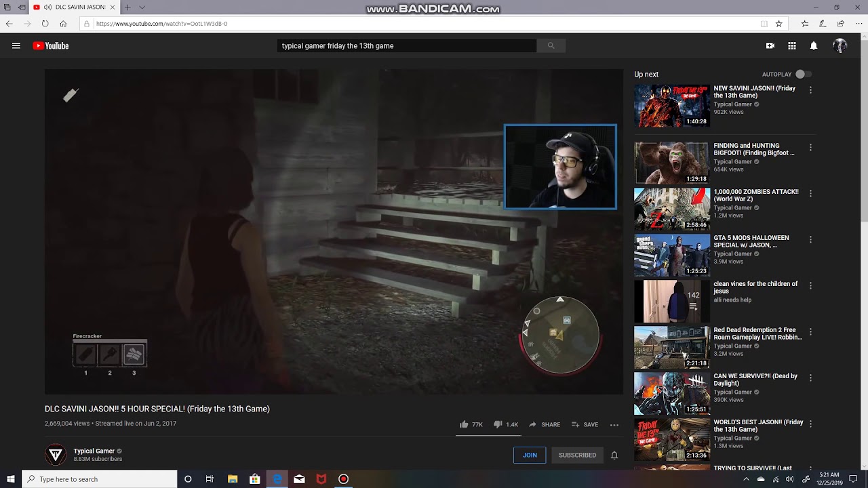Open YouTube notifications bell in header

coord(814,45)
